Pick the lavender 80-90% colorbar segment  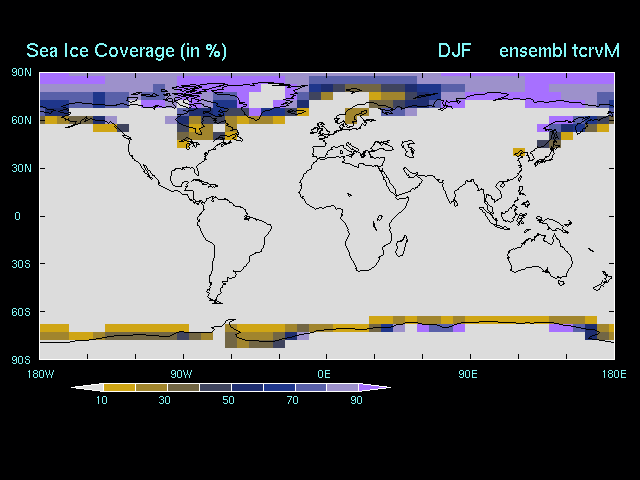coord(342,387)
